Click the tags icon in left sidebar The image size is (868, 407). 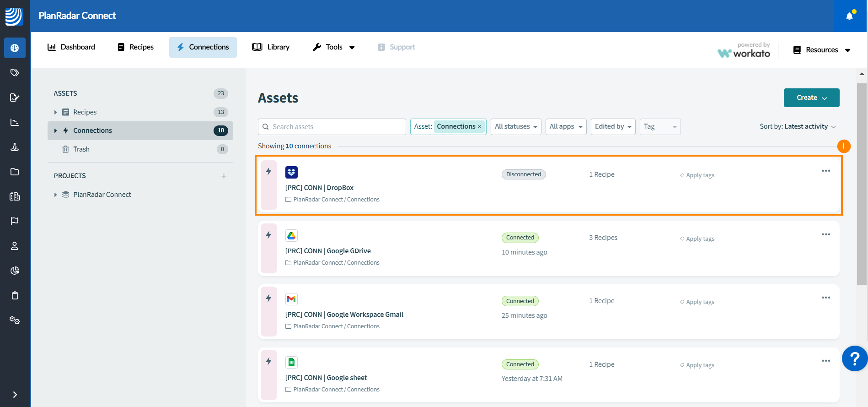(15, 72)
